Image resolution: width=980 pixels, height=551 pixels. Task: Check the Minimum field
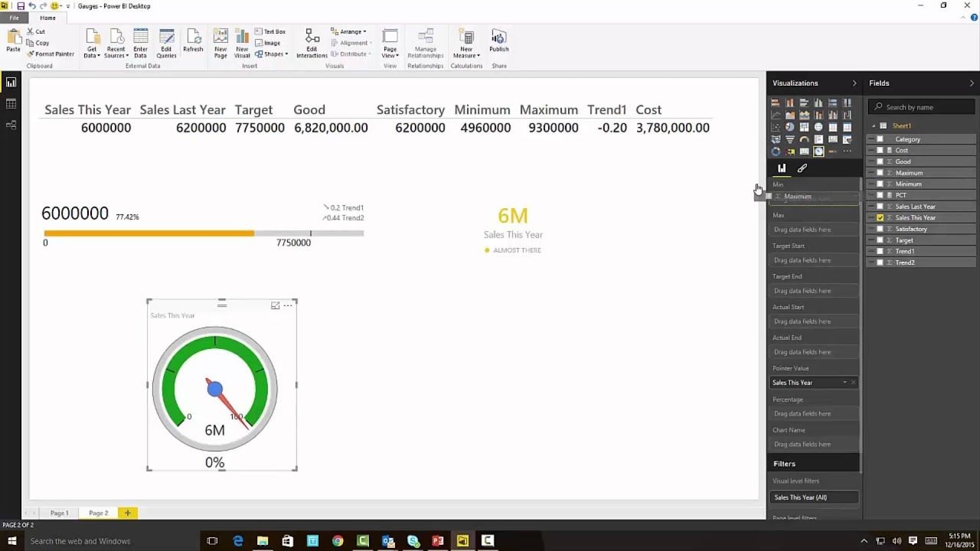tap(880, 184)
